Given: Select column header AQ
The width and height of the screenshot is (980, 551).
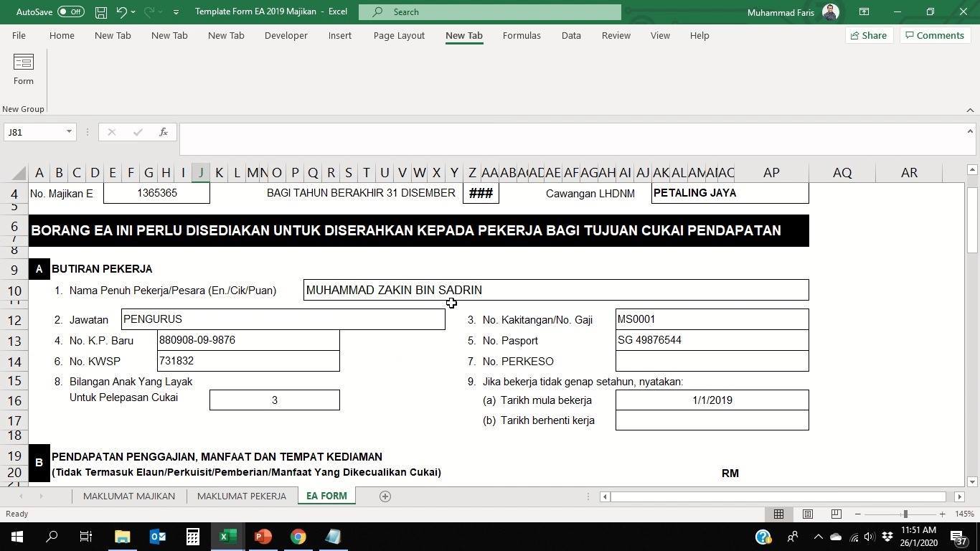Looking at the screenshot, I should click(x=842, y=173).
